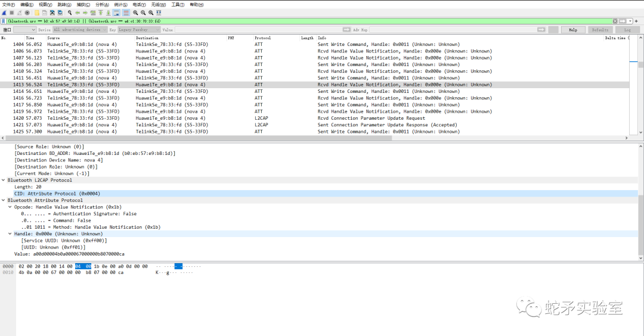Go back to previous packet
This screenshot has width=644, height=336.
tap(77, 13)
